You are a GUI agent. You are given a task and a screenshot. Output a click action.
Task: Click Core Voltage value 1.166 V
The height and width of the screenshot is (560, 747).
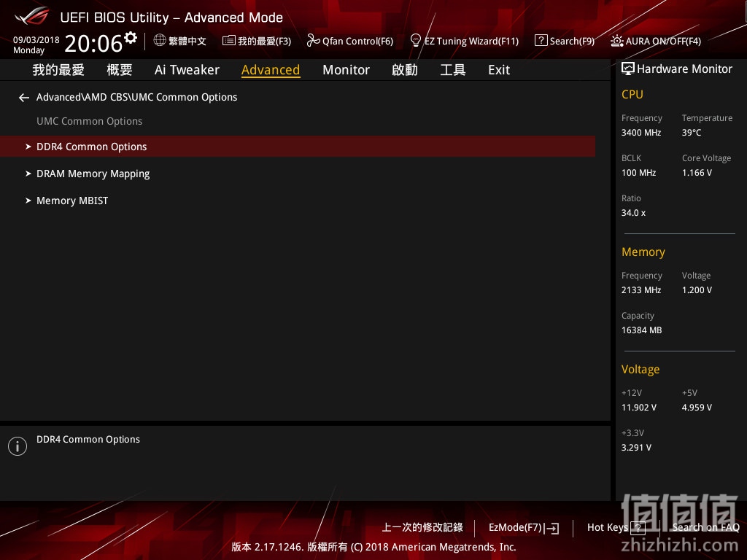coord(697,172)
